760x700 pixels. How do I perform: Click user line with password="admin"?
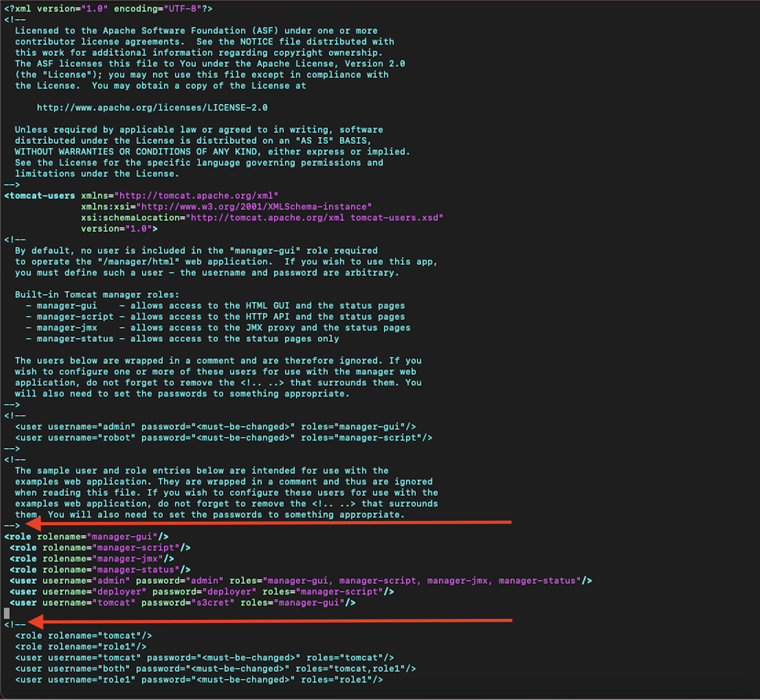click(x=301, y=581)
